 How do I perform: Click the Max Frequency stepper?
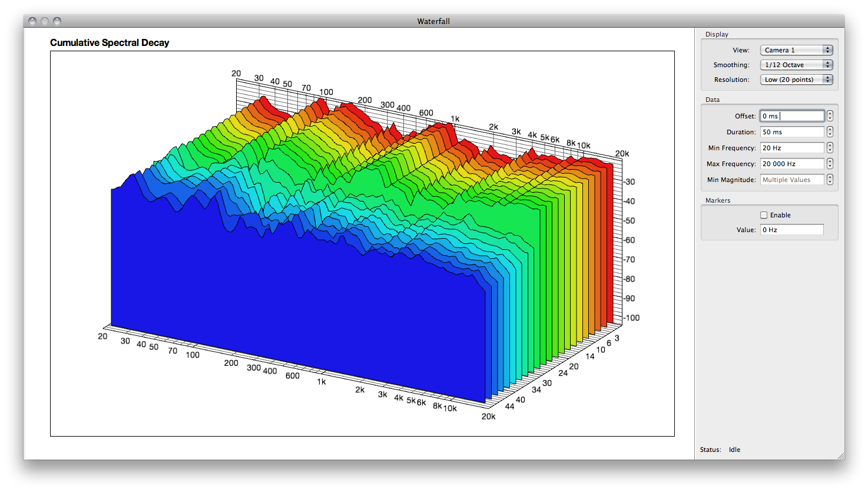click(x=830, y=164)
